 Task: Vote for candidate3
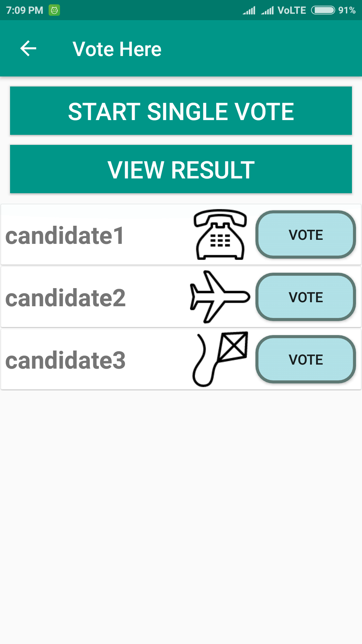coord(306,360)
